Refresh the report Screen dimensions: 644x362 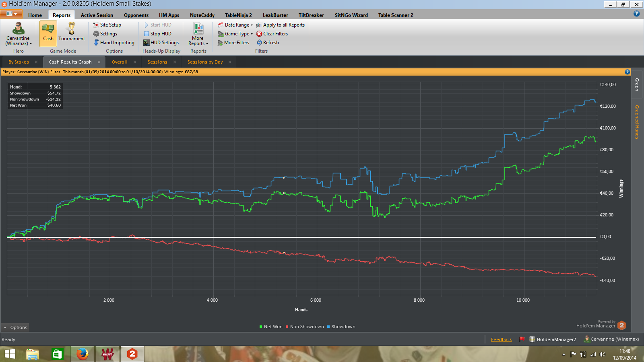(268, 43)
